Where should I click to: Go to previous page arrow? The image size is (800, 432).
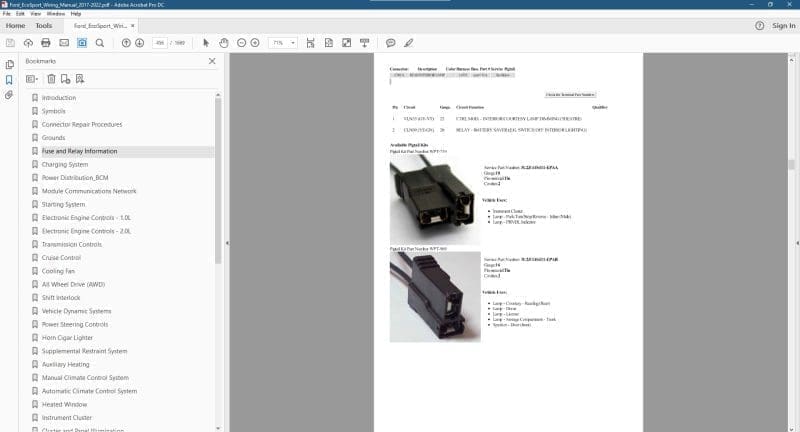click(x=126, y=43)
